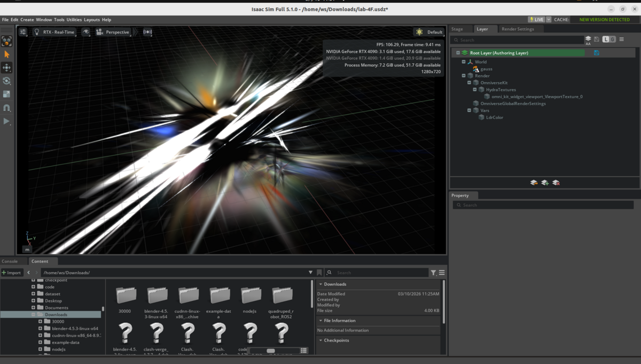The height and width of the screenshot is (364, 641).
Task: Select the Move tool in left toolbar
Action: 6,68
